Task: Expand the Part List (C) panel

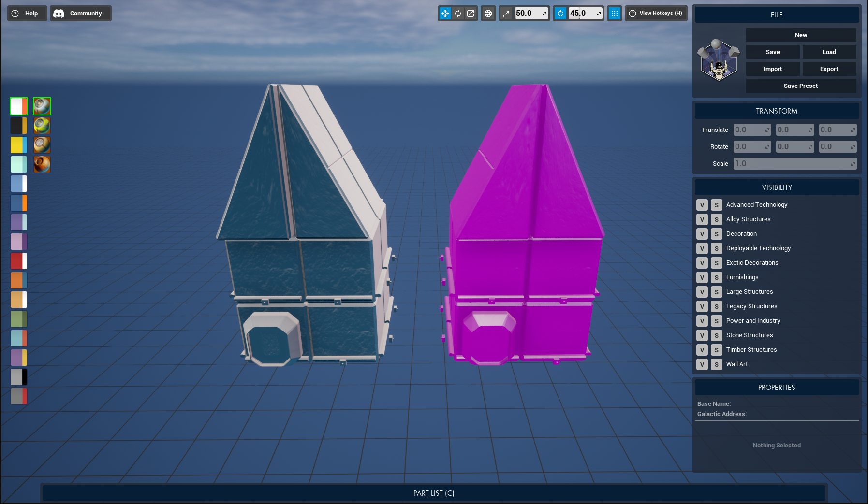Action: tap(433, 493)
